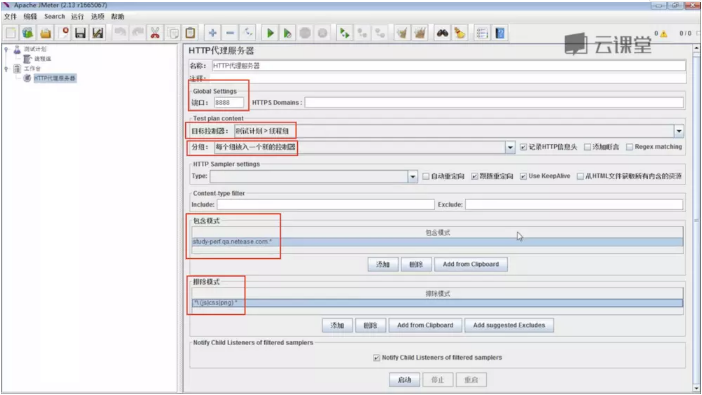
Task: Click Remote Shutdown All icon
Action: 380,33
